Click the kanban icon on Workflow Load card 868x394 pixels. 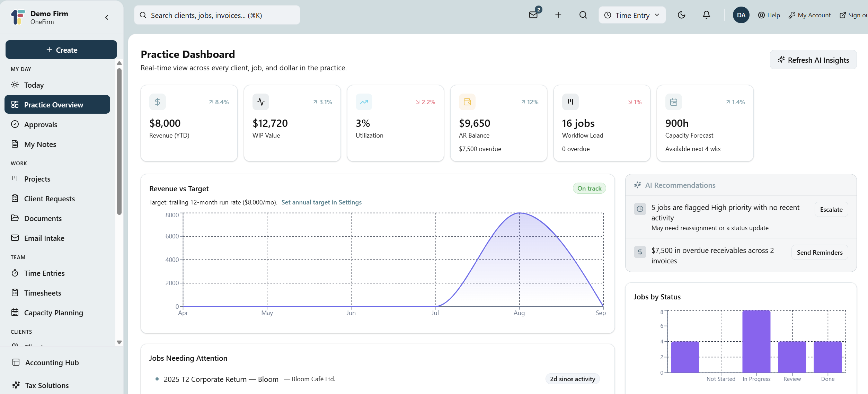pyautogui.click(x=570, y=102)
